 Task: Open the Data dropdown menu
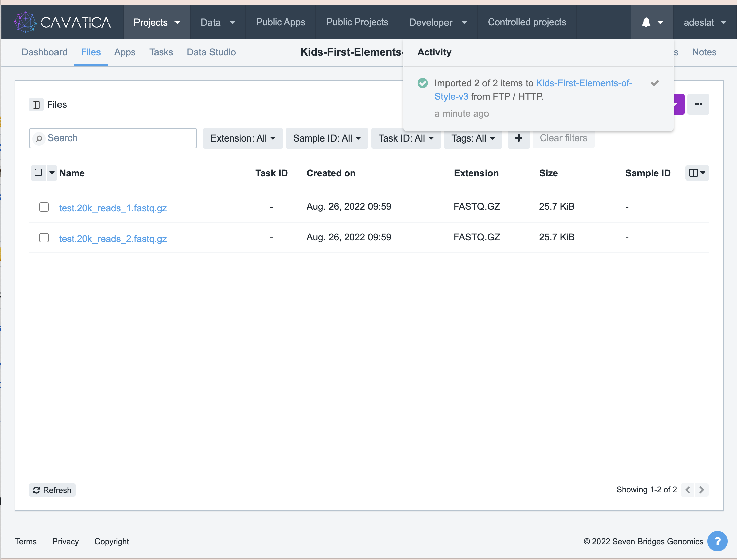(x=218, y=22)
